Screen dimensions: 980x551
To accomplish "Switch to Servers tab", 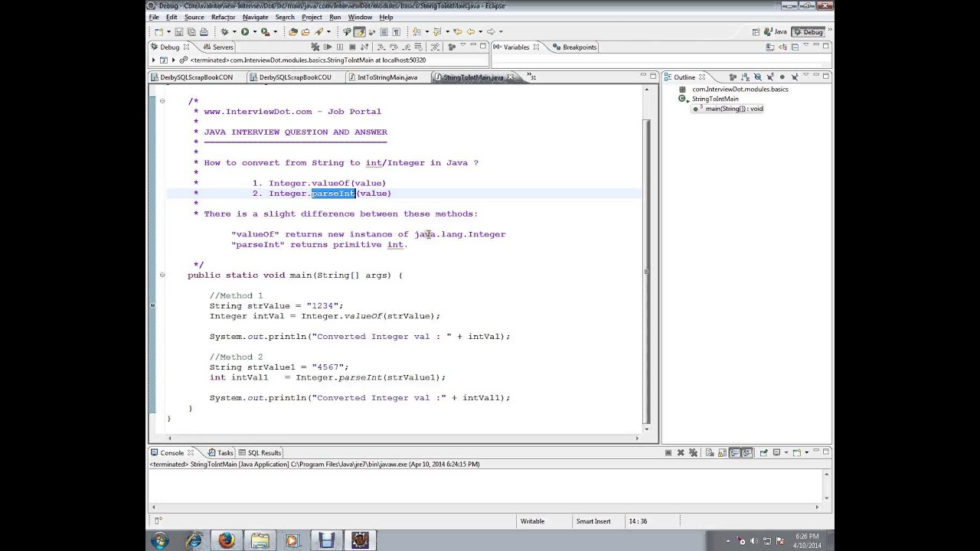I will coord(217,47).
